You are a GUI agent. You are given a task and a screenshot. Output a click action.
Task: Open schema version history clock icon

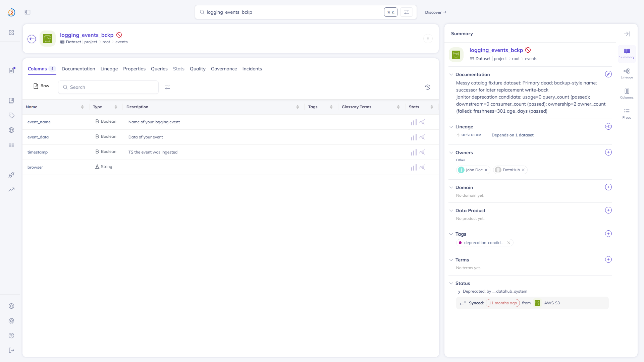pyautogui.click(x=428, y=87)
